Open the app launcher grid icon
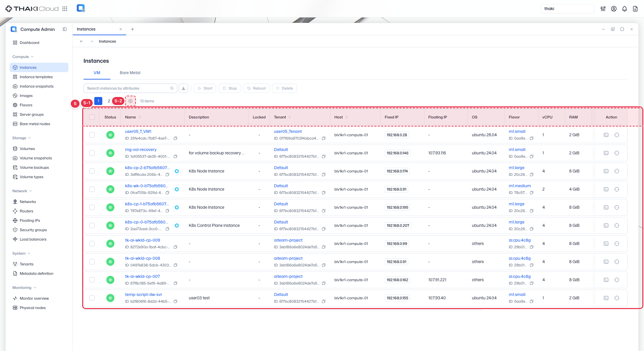The image size is (644, 351). click(65, 9)
